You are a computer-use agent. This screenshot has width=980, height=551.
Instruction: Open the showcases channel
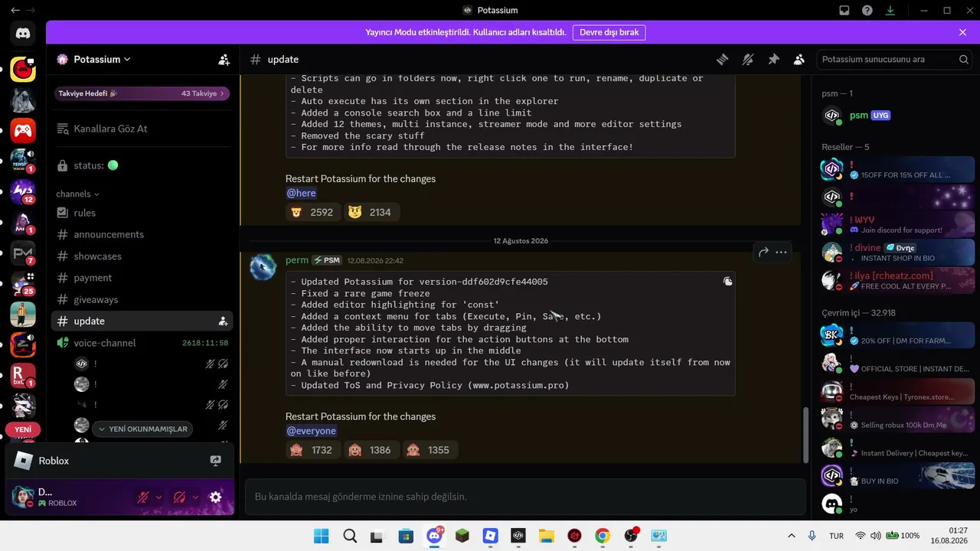coord(142,256)
